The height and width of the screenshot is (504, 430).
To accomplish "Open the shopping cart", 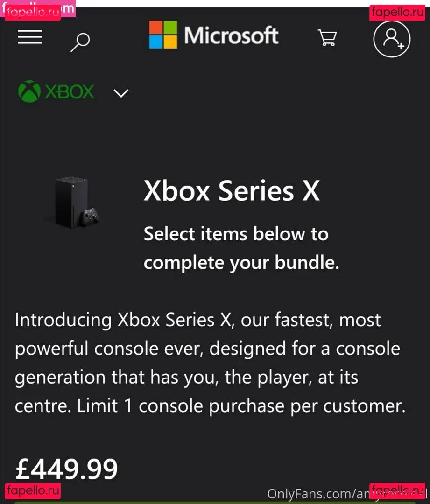I will 327,37.
